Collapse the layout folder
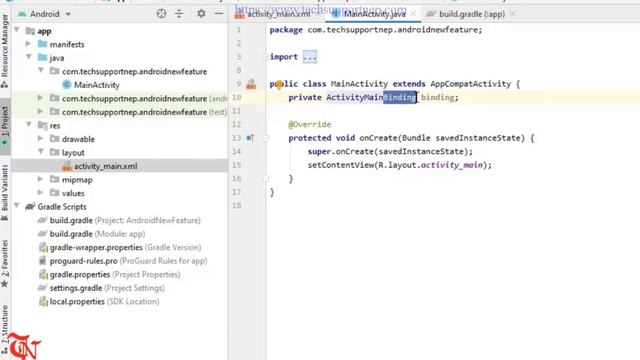 [40, 152]
